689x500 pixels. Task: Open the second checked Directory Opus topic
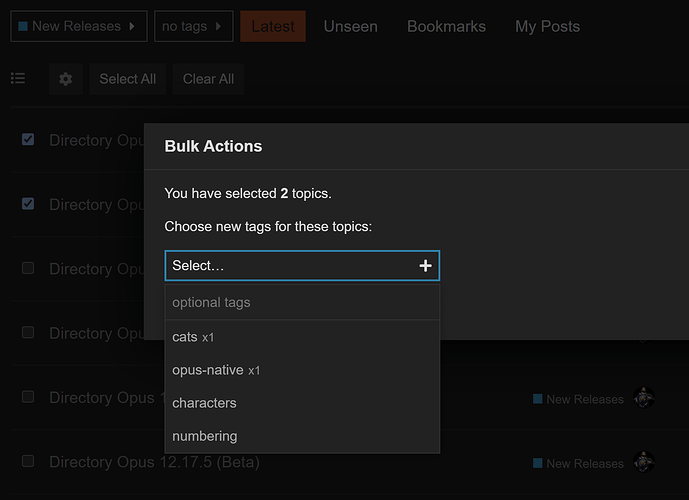[x=97, y=204]
